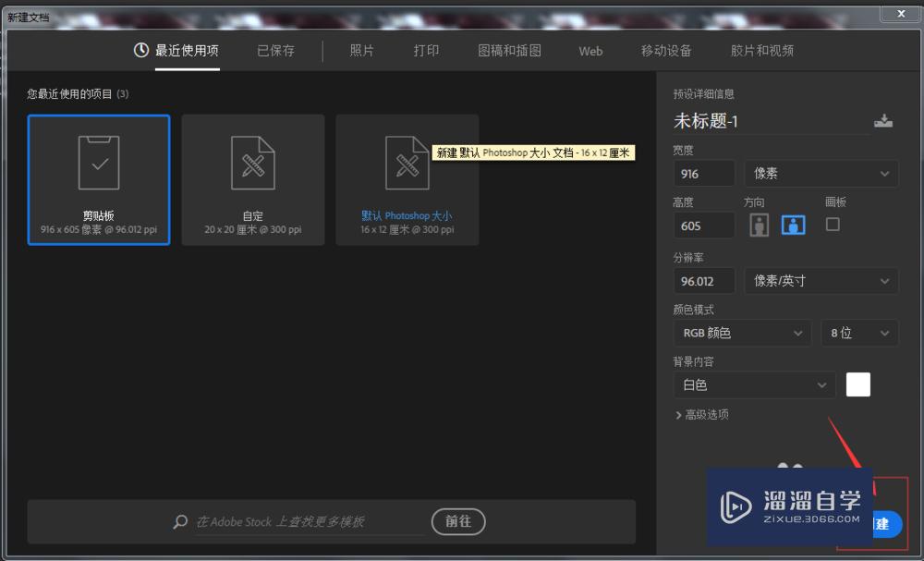
Task: Open the RGB 颜色 color mode dropdown
Action: (742, 333)
